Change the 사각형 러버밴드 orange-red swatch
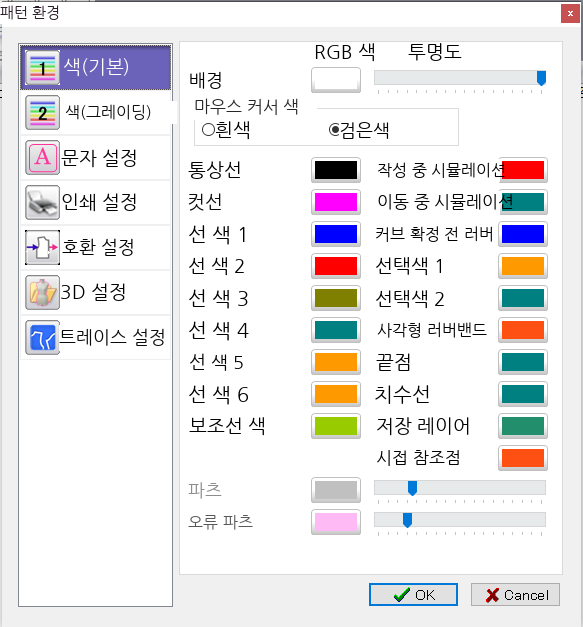 (x=523, y=330)
